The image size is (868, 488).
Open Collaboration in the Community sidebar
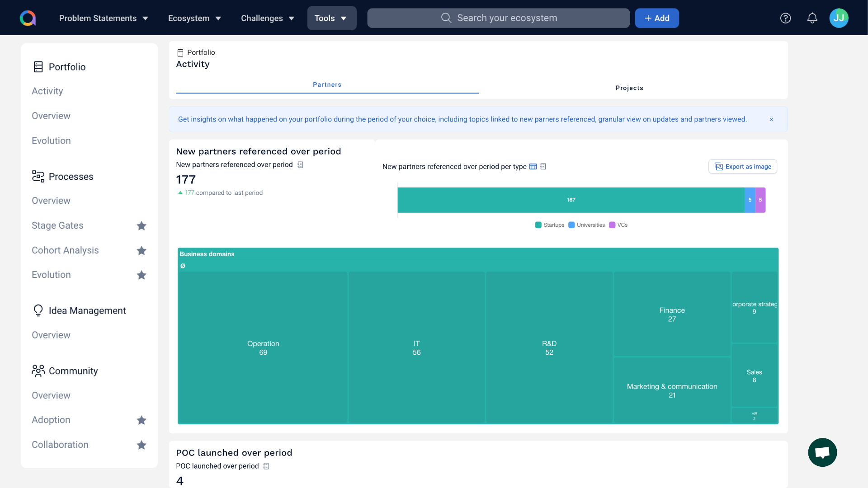coord(60,445)
